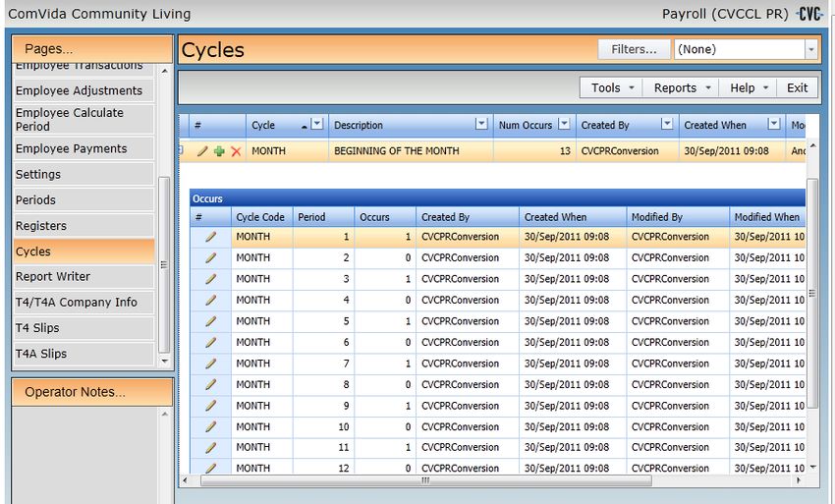Go to Employee Payments page
The image size is (835, 504).
(83, 148)
